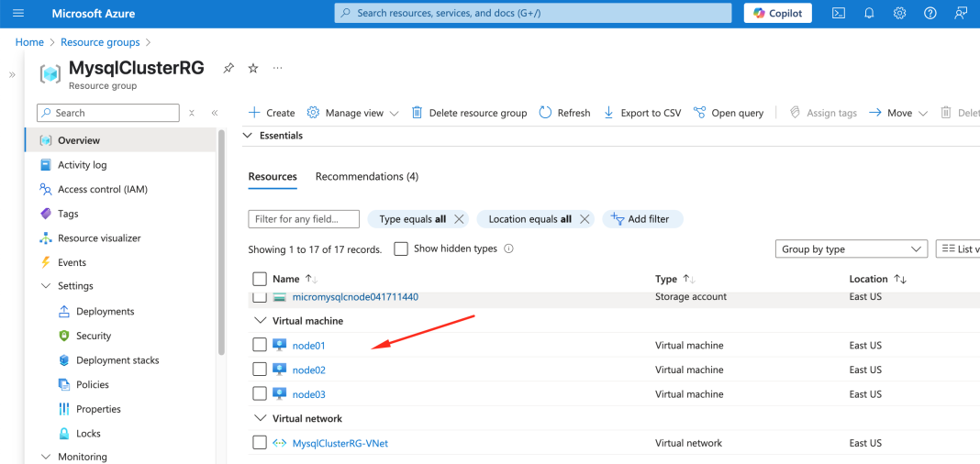Click the help question mark icon

click(930, 13)
